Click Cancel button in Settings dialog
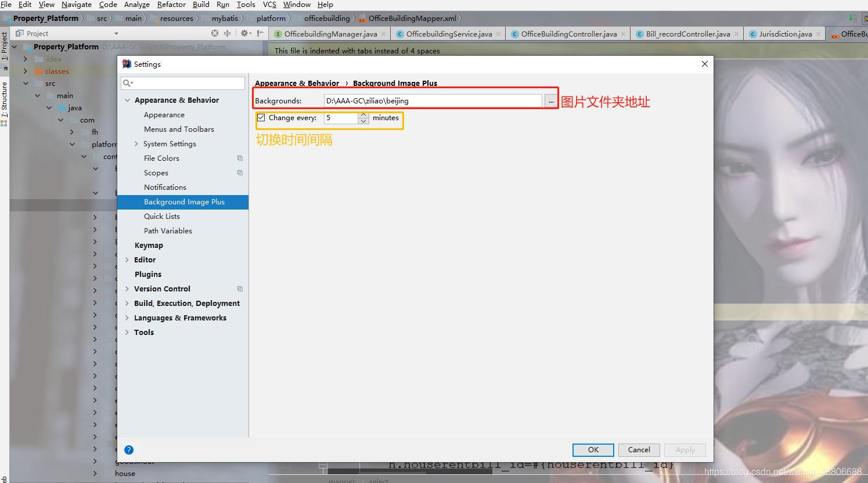The width and height of the screenshot is (868, 483). pos(639,450)
